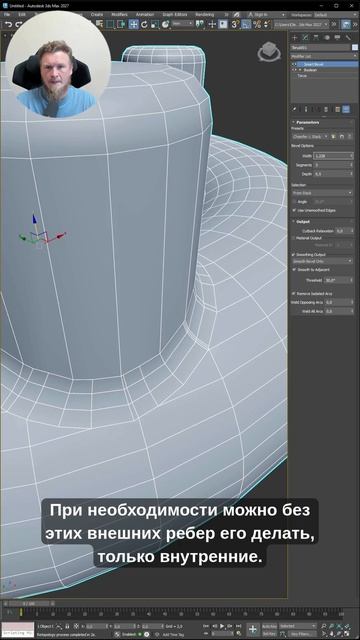Toggle Smoothing Output checkbox
The image size is (360, 640).
coord(294,254)
